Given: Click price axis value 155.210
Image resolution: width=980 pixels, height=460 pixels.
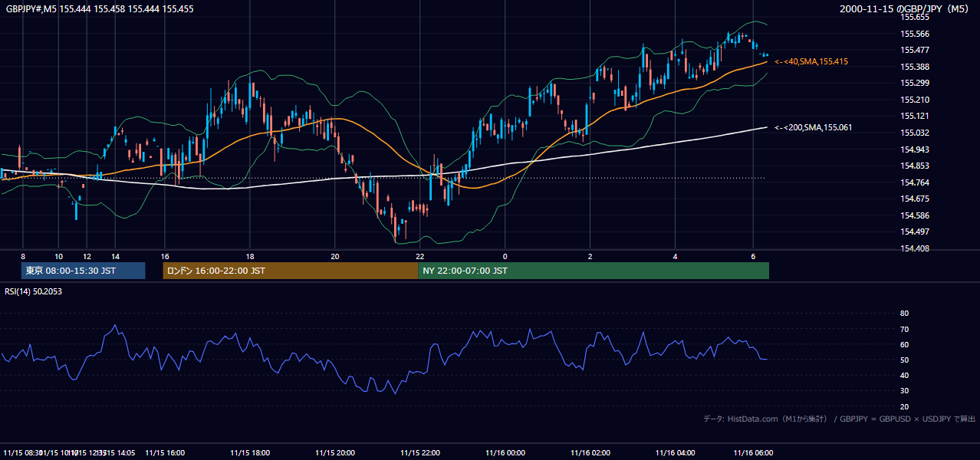Looking at the screenshot, I should (914, 100).
